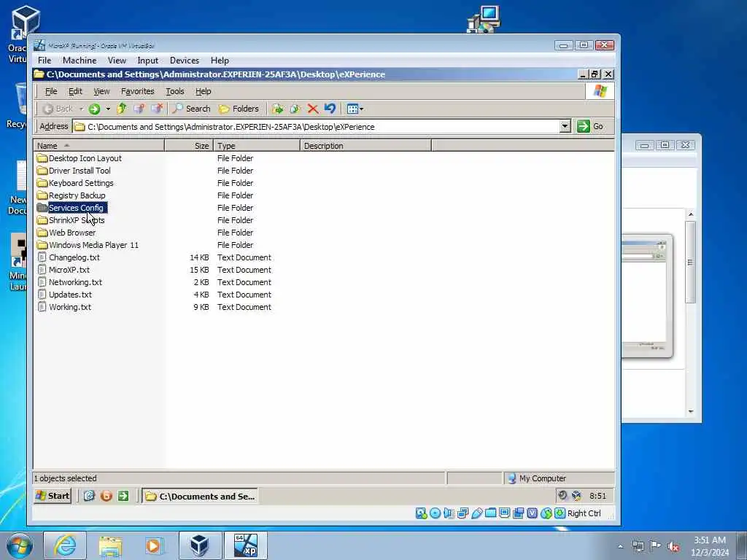Click VirtualBox shared folders status icon

coord(491,513)
